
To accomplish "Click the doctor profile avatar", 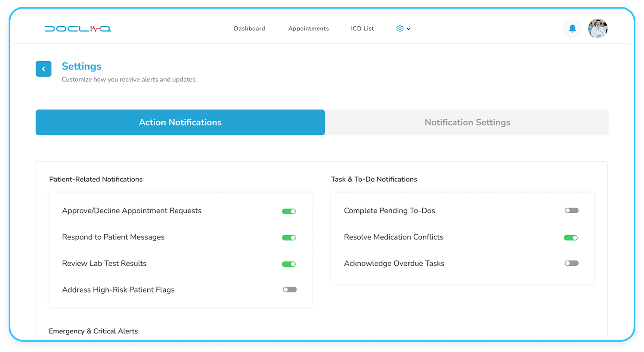I will pyautogui.click(x=598, y=28).
